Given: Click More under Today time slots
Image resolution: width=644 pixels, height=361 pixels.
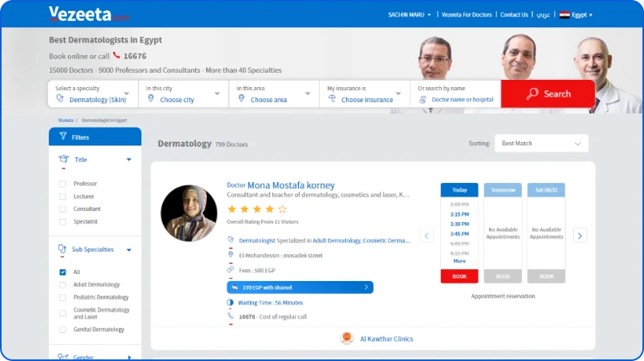Looking at the screenshot, I should [x=459, y=261].
